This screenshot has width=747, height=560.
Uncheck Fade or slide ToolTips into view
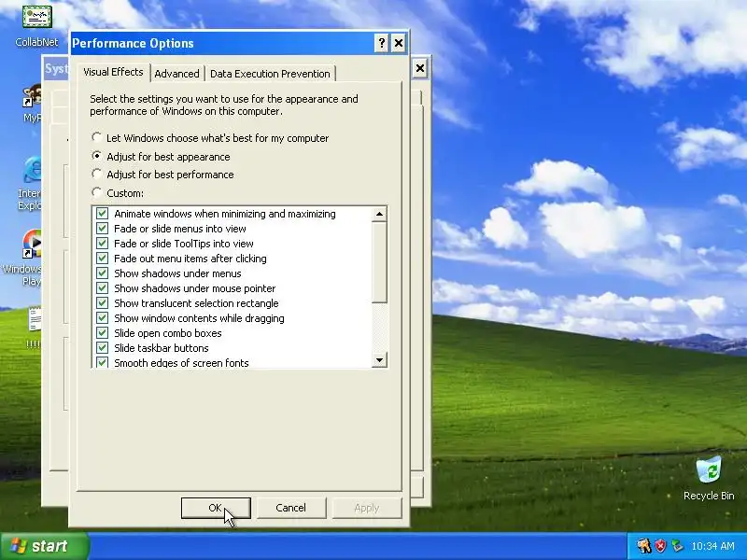(x=102, y=244)
